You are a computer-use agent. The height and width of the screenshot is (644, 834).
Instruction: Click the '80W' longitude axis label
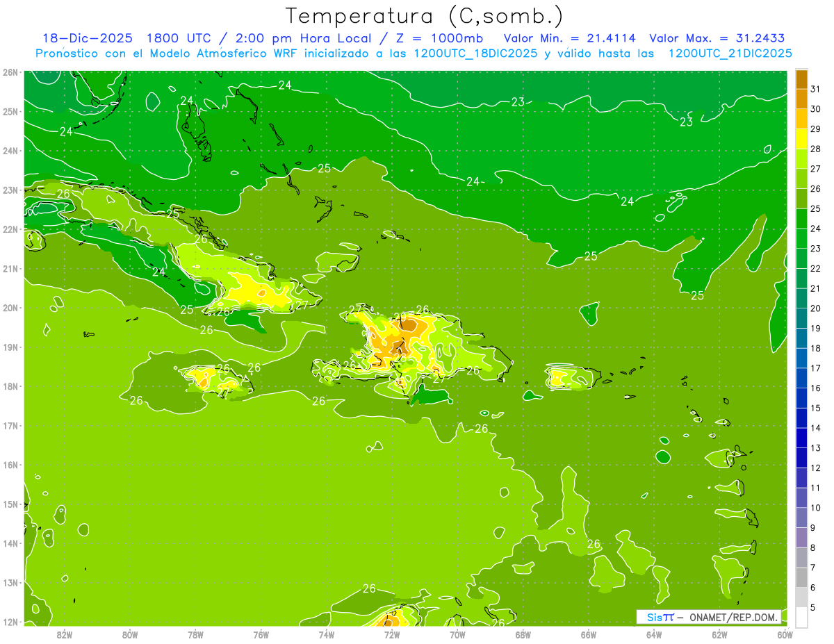click(130, 634)
